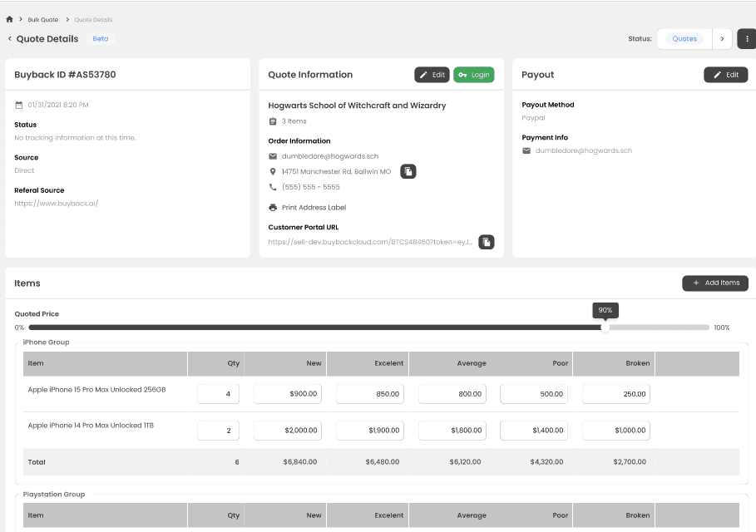Open the three-dot more options menu
The image size is (756, 532).
click(747, 38)
